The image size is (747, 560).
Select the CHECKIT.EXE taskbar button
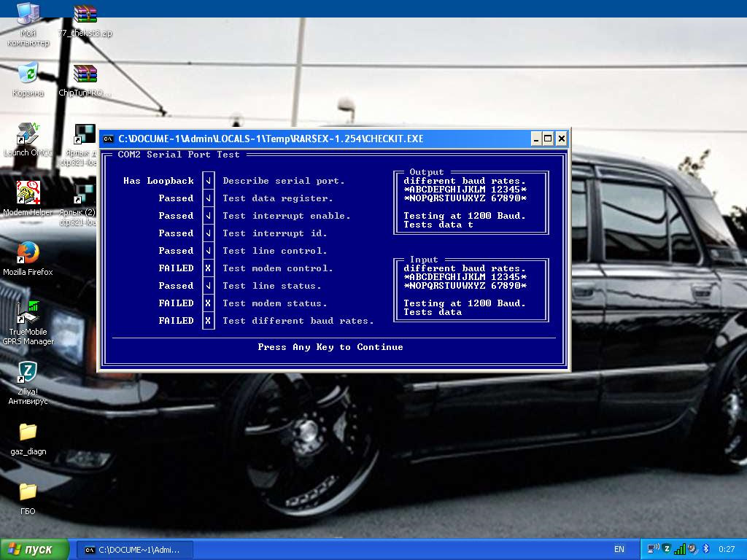[135, 549]
